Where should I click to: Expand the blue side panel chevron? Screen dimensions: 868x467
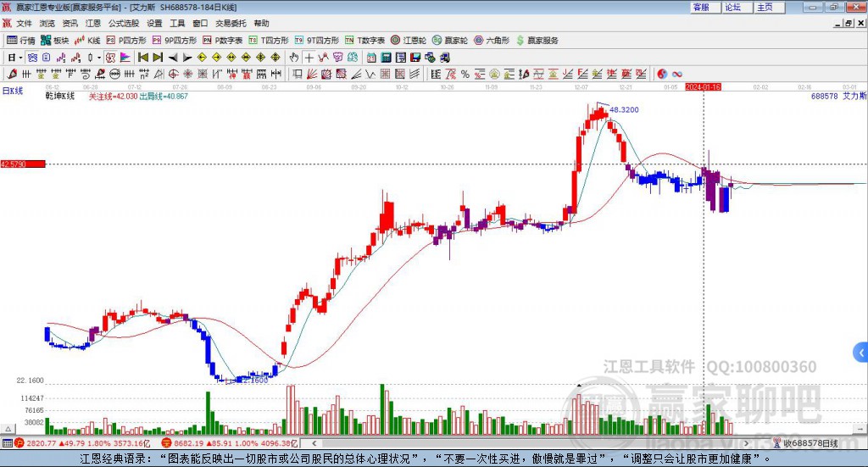coord(861,353)
